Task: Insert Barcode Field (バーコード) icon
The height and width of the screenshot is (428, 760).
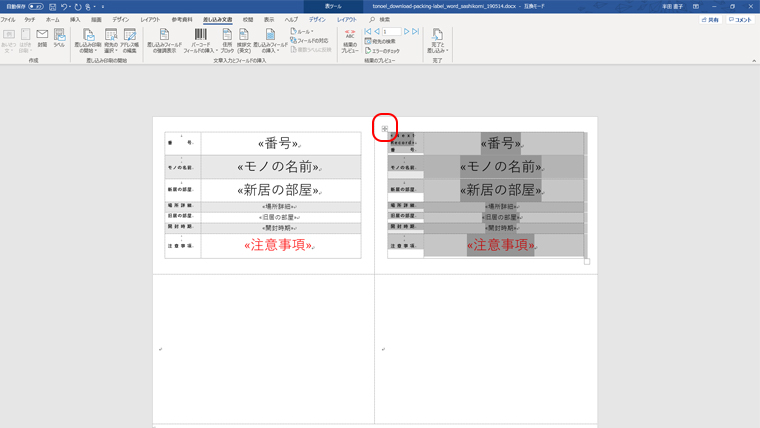Action: point(201,39)
